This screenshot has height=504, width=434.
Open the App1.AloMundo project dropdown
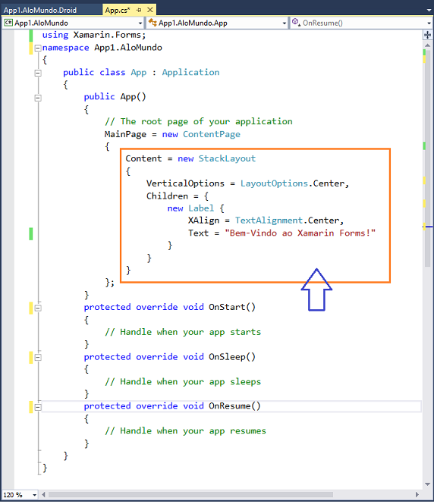pos(140,23)
